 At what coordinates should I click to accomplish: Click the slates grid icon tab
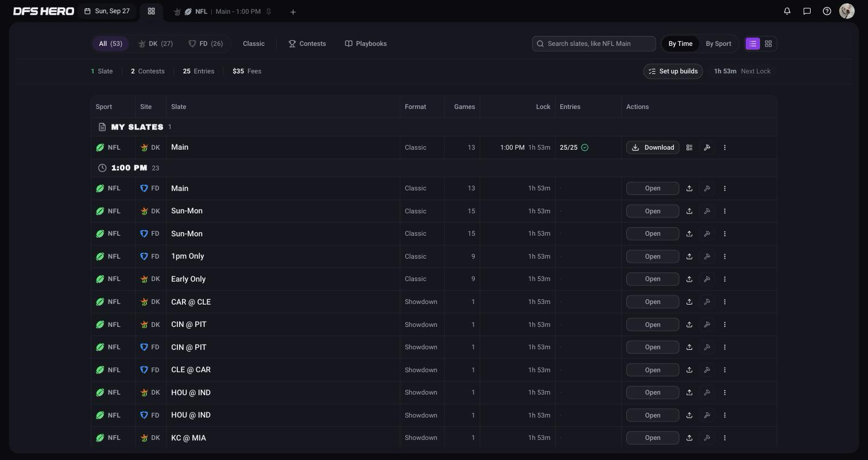(x=152, y=11)
